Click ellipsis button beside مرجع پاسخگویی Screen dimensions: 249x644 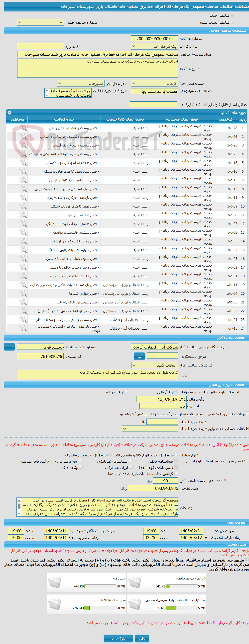point(139,357)
